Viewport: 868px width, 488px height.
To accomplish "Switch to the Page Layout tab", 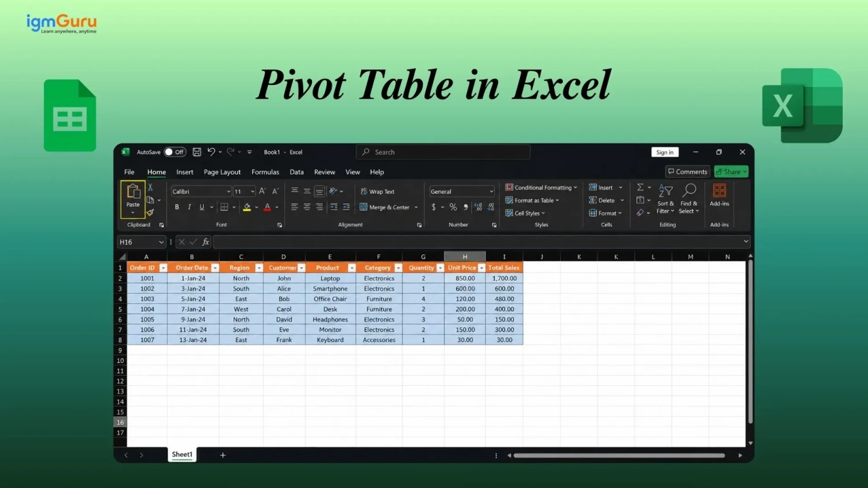I will (222, 172).
